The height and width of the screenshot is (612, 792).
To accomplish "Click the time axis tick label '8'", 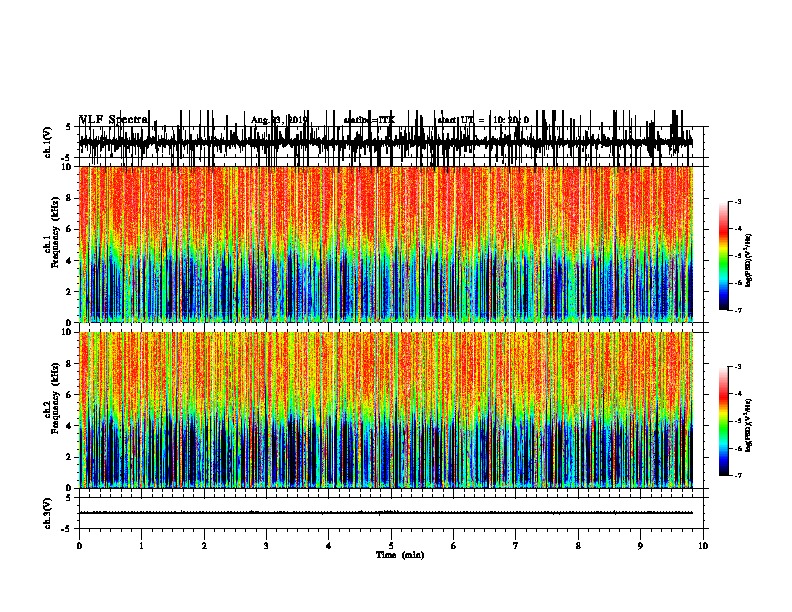I will [578, 546].
